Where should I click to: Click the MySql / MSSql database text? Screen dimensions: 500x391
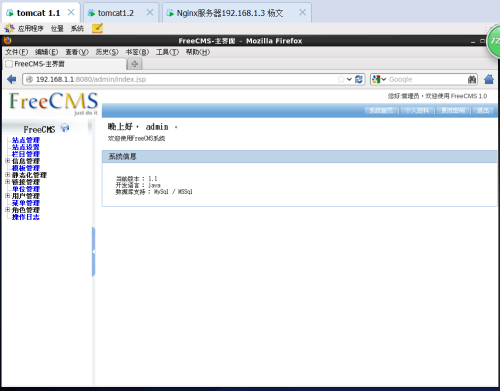[x=173, y=192]
